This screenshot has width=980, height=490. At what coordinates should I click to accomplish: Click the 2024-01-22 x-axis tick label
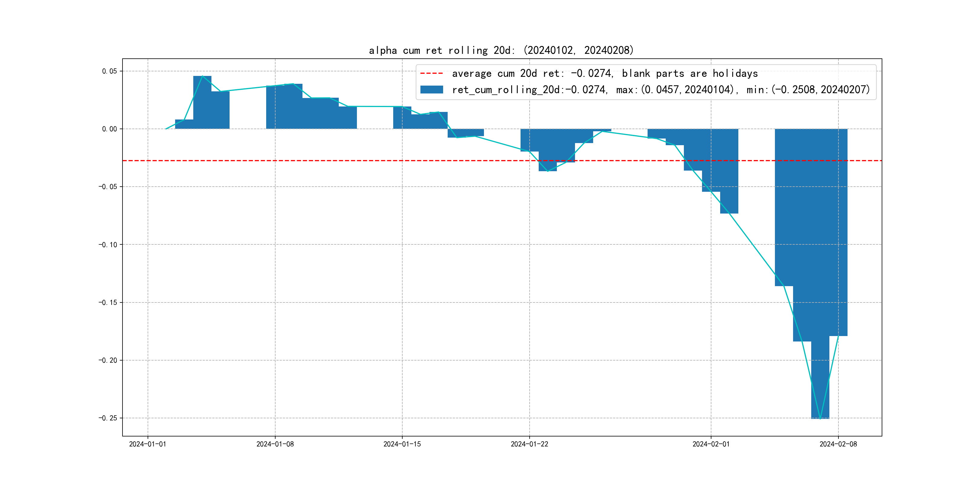pos(529,444)
